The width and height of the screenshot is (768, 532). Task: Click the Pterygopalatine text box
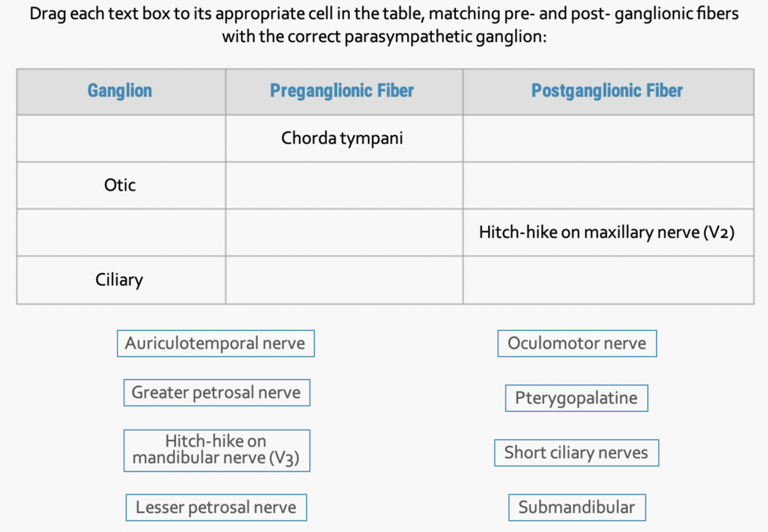pyautogui.click(x=576, y=398)
